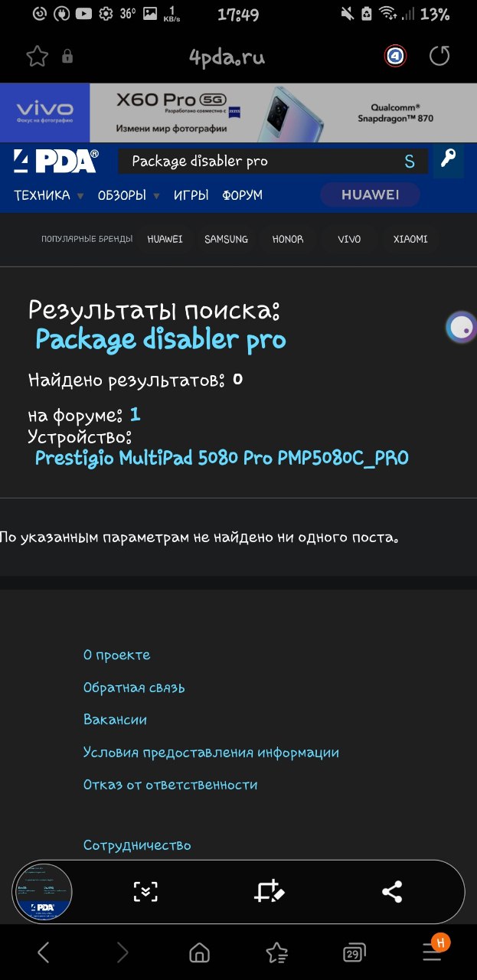Select the SAMSUNG brand chip
The height and width of the screenshot is (980, 477).
click(226, 239)
